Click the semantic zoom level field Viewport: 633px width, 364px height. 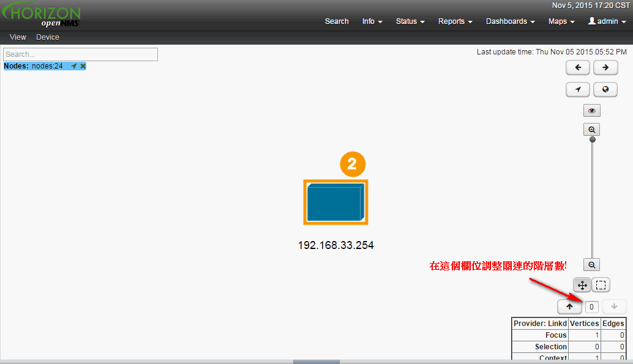click(x=591, y=307)
